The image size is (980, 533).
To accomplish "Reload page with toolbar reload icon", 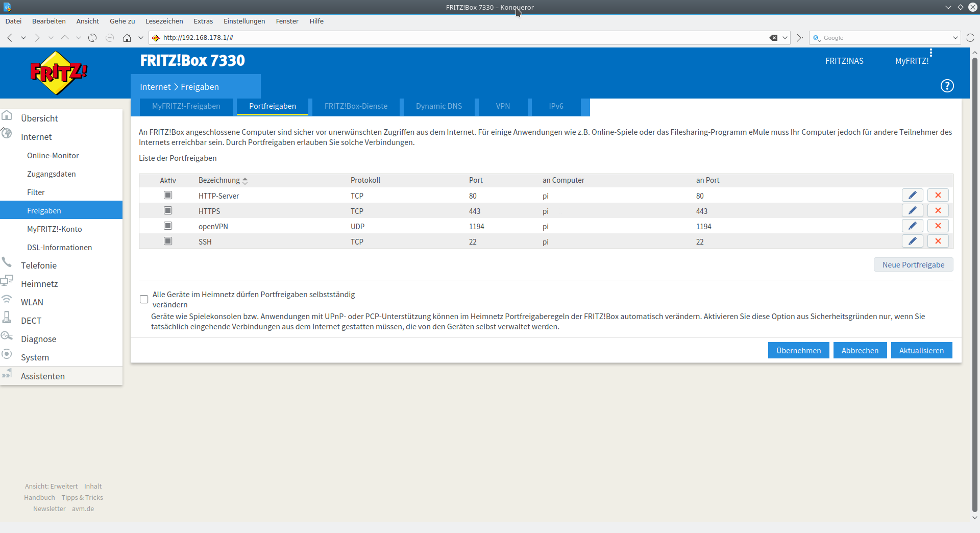I will coord(92,38).
